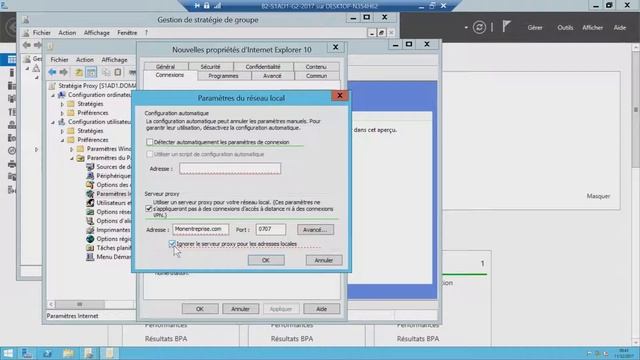Toggle the 'Utiliser un serveur proxy' checkbox

(x=149, y=209)
